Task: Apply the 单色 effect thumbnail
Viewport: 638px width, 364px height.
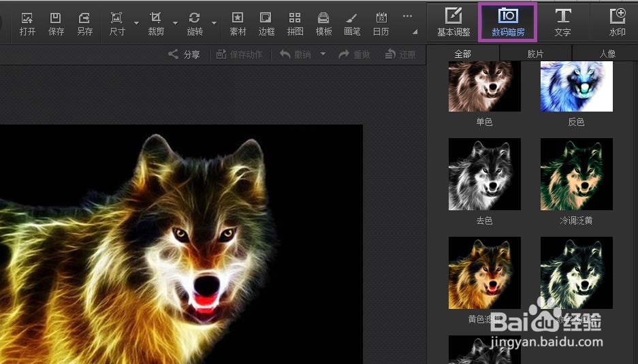Action: 485,86
